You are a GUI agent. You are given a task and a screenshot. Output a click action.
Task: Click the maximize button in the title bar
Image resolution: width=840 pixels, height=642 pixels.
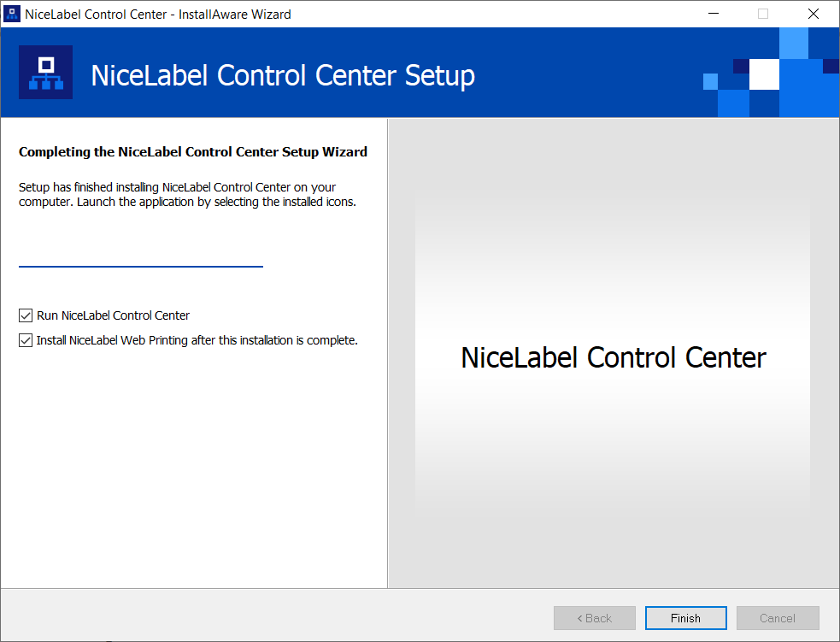[762, 14]
